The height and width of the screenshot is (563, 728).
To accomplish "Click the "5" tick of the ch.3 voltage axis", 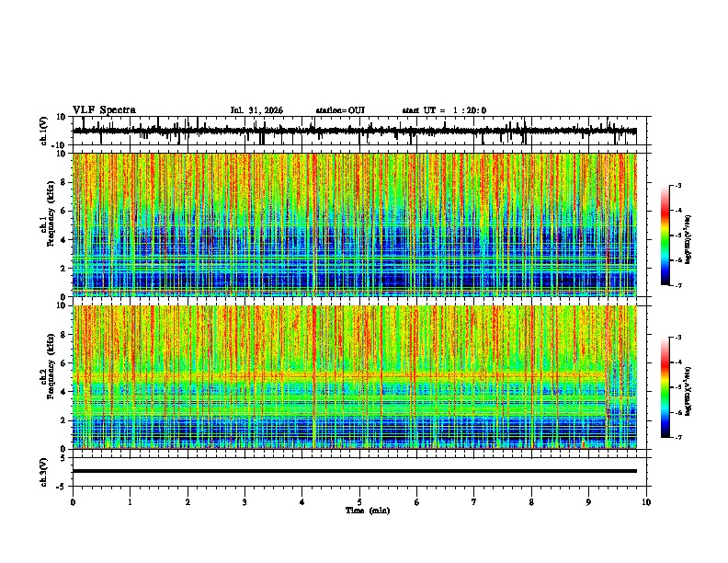I will [x=64, y=457].
